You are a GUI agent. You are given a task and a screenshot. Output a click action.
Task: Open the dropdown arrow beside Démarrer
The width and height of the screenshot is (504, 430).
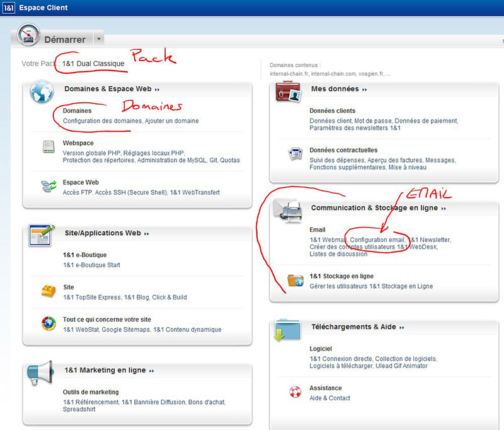tap(99, 39)
